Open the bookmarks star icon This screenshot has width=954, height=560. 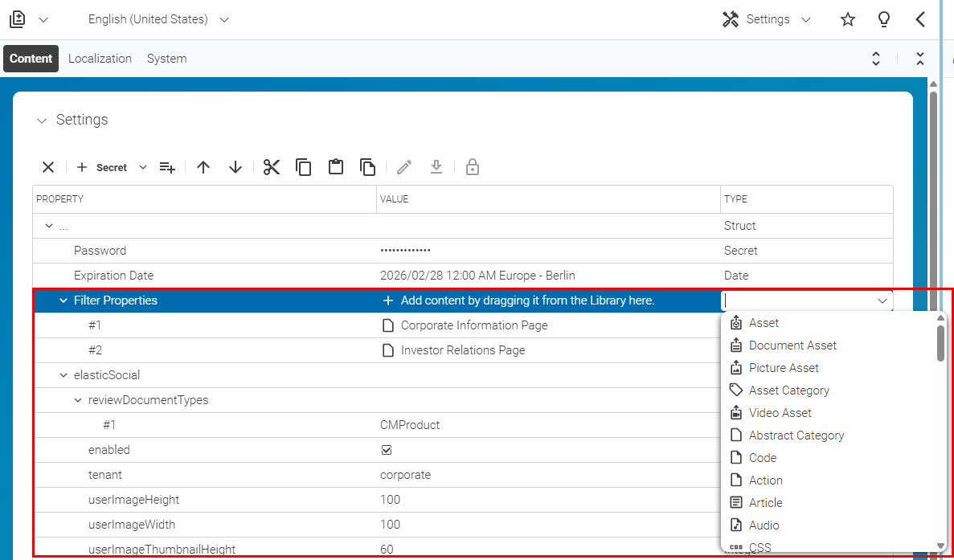coord(847,18)
